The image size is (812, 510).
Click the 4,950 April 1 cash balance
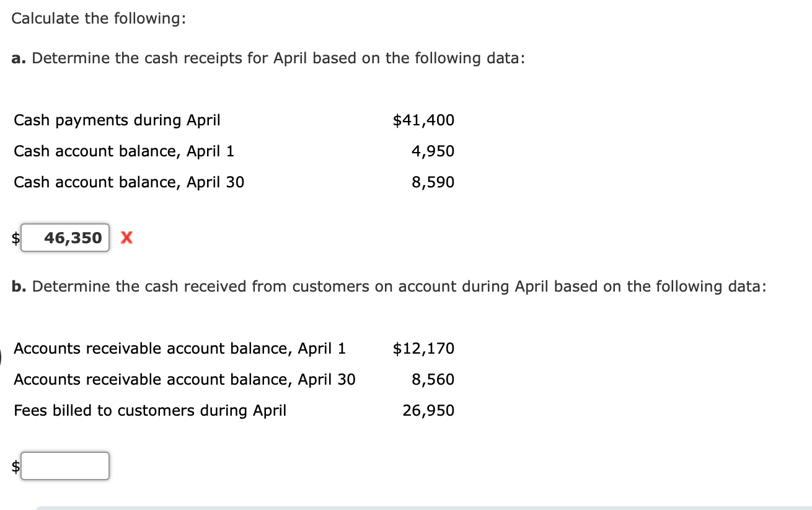point(433,151)
